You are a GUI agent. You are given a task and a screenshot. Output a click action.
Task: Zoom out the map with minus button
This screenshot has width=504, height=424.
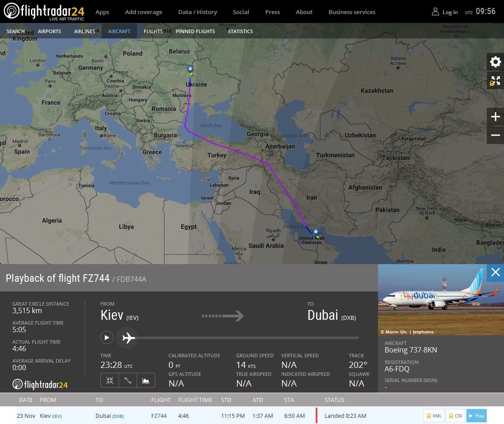click(495, 135)
